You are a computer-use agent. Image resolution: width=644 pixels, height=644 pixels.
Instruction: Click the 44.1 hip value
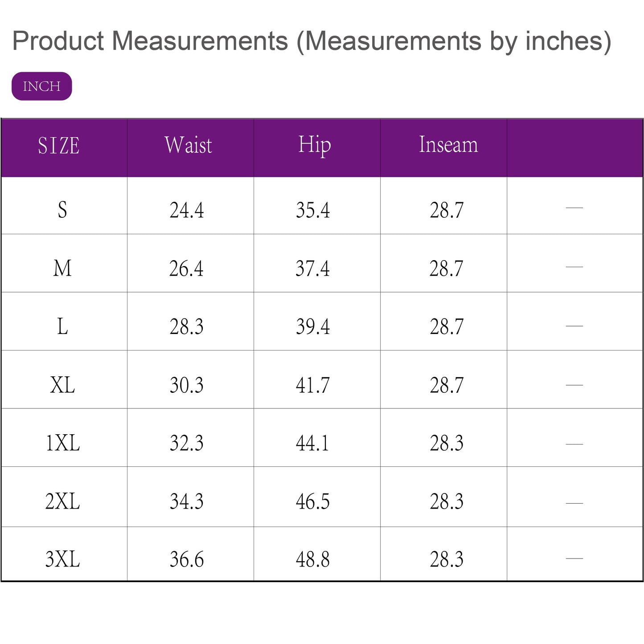(313, 443)
